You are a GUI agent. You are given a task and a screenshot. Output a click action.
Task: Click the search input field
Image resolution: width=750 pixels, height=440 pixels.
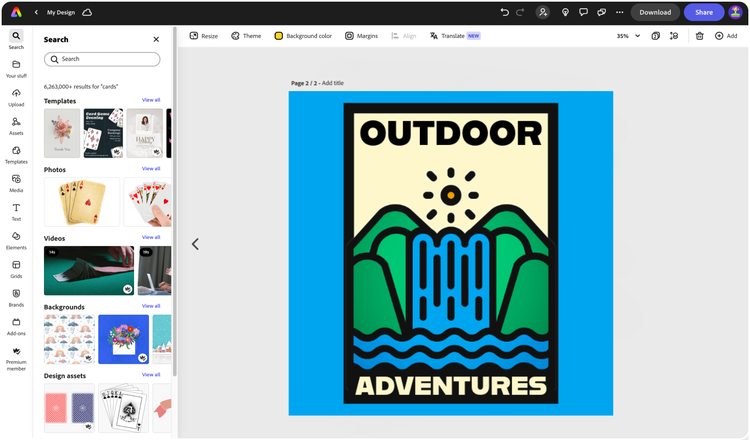102,59
